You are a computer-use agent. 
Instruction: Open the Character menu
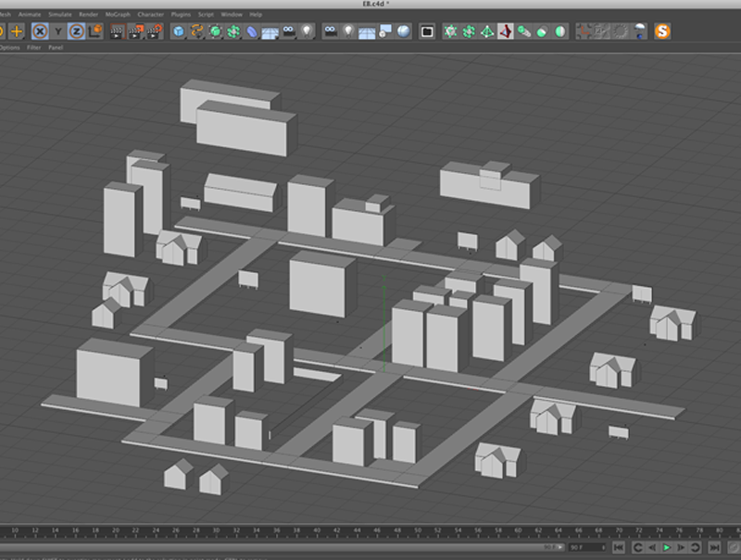point(151,15)
